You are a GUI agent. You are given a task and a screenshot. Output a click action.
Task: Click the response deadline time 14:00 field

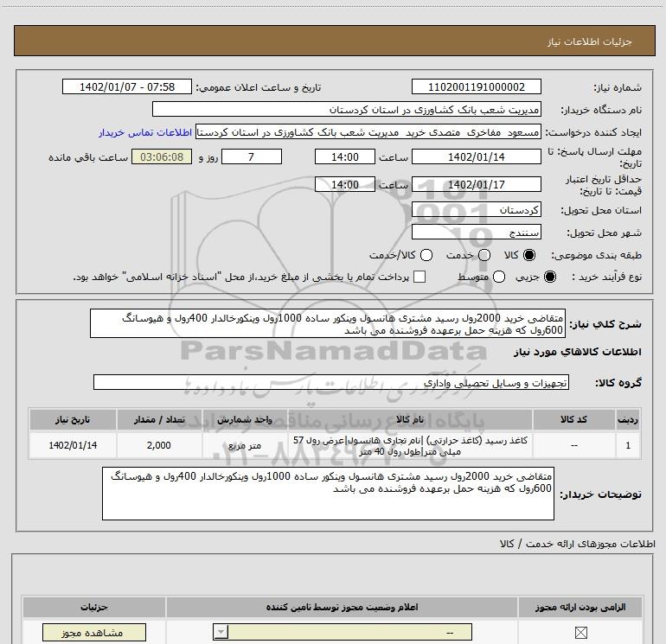tap(345, 157)
